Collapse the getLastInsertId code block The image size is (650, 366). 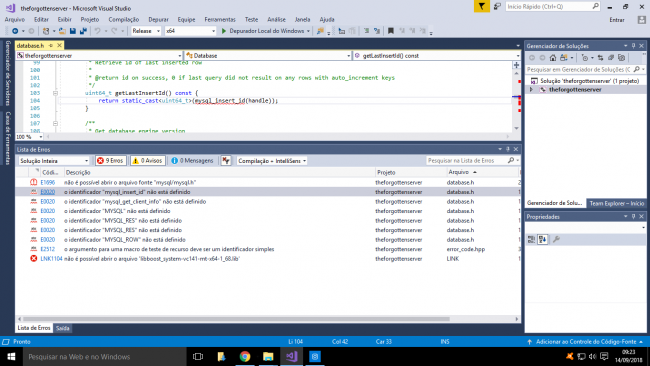tap(55, 93)
